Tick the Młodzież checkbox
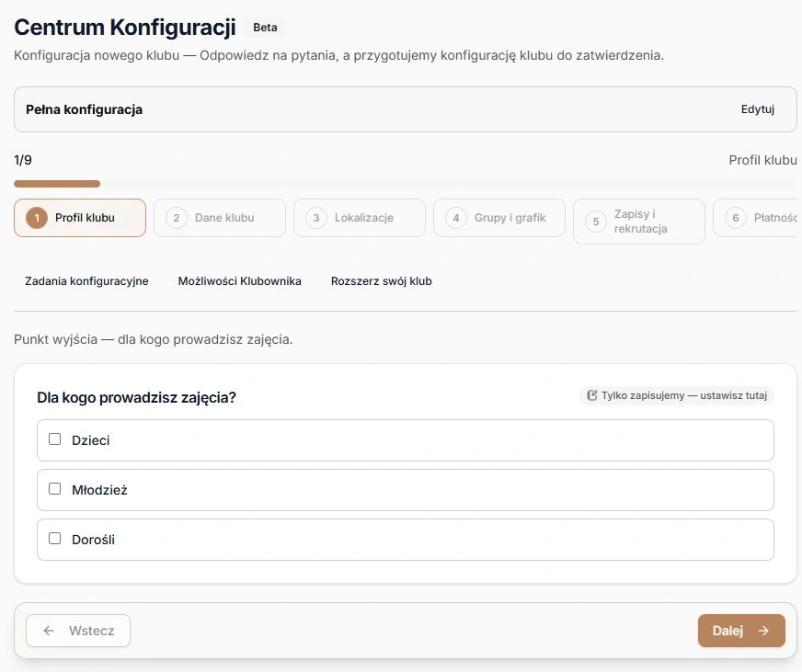 pyautogui.click(x=55, y=489)
